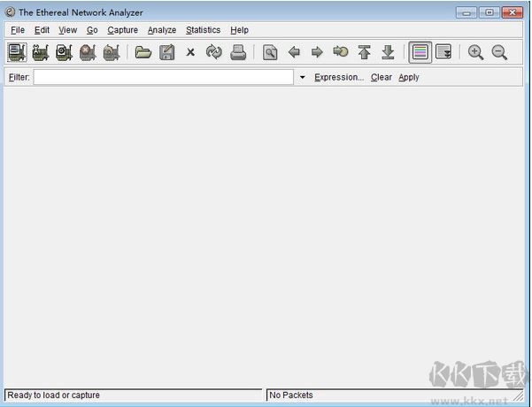Print packets with printer icon
Viewport: 532px width, 407px height.
click(x=238, y=52)
